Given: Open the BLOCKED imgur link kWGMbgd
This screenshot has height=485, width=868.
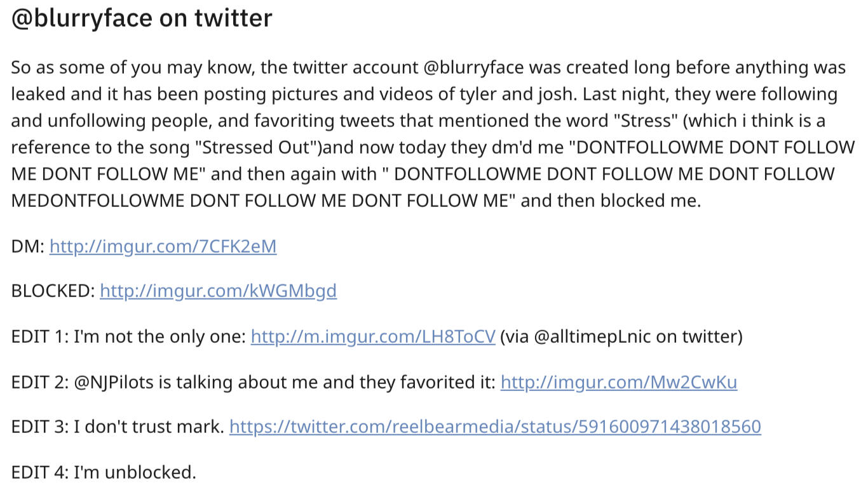Looking at the screenshot, I should tap(218, 291).
